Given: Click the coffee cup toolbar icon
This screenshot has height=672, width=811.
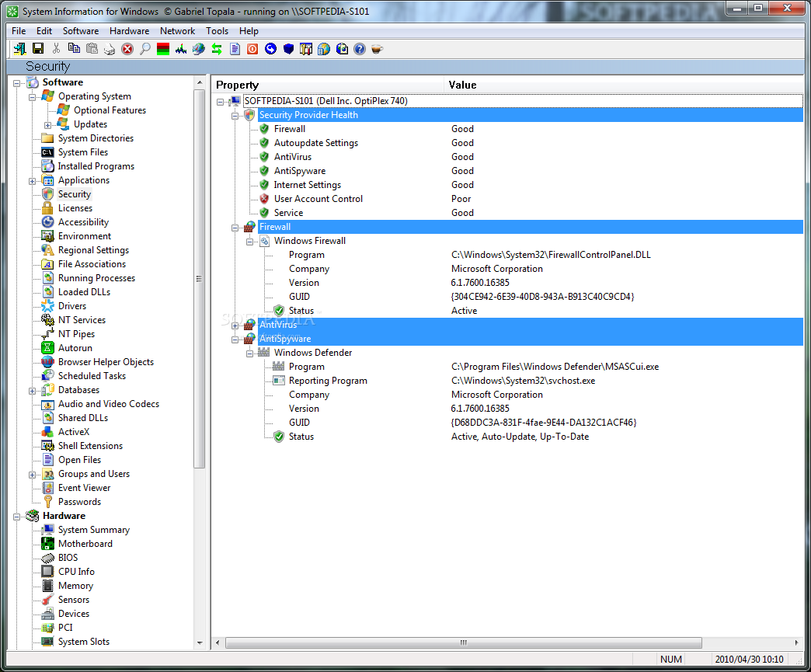Looking at the screenshot, I should click(x=377, y=49).
